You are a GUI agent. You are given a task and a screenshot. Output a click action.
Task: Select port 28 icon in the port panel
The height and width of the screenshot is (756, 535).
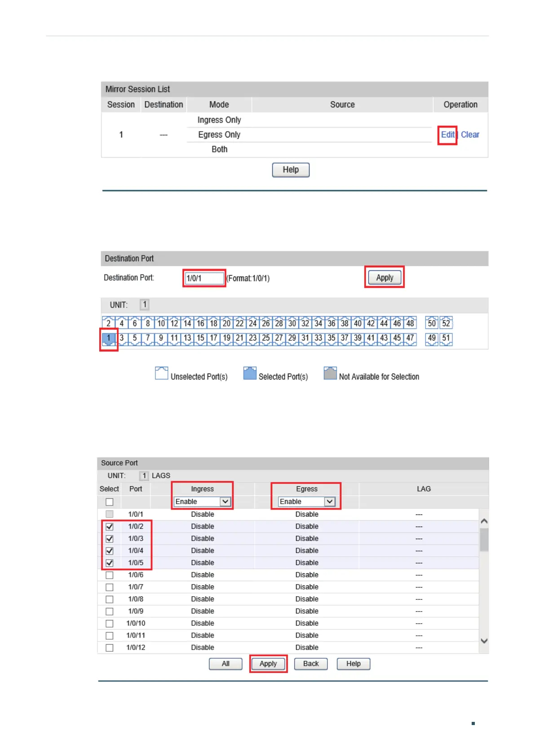point(279,323)
